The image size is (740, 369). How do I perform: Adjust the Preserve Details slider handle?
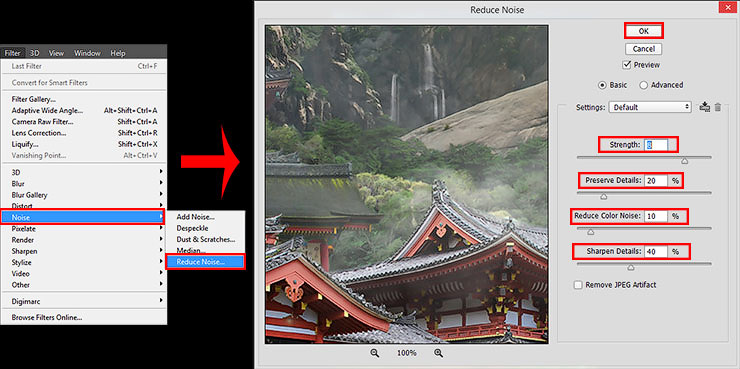pos(604,197)
